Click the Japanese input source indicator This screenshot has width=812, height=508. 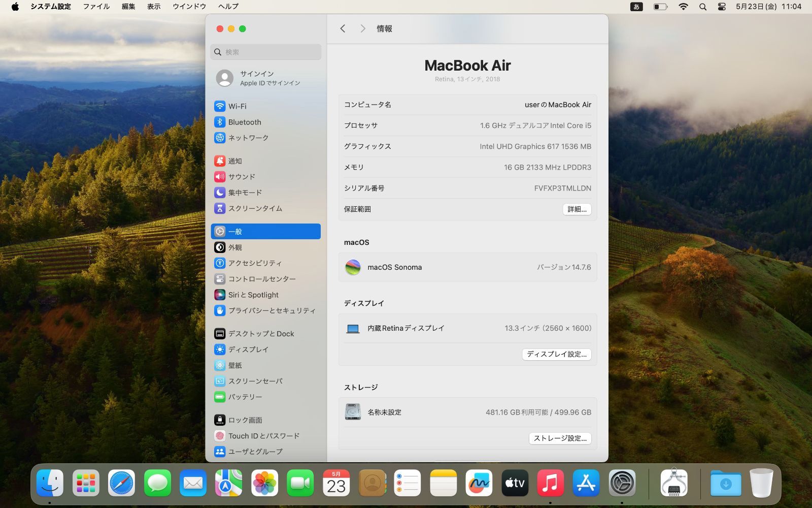pyautogui.click(x=636, y=7)
